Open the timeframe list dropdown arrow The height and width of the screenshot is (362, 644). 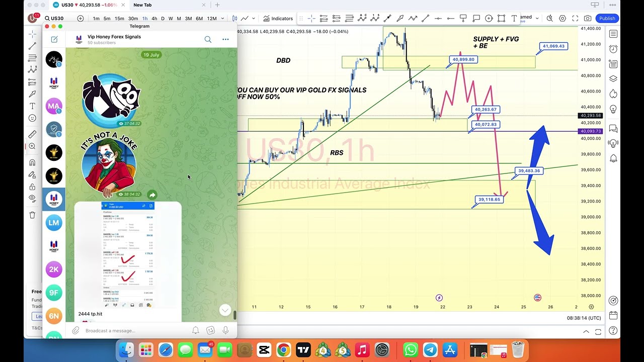tap(222, 19)
